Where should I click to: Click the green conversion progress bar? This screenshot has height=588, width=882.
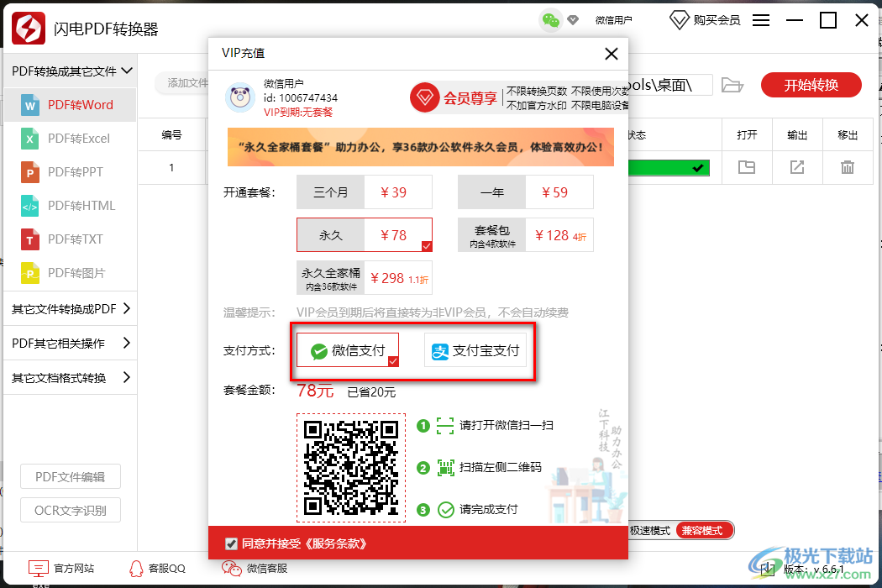pos(669,168)
